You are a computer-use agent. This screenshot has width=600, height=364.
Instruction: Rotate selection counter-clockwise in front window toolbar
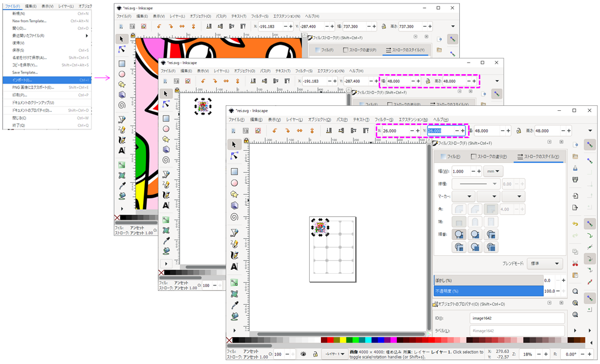pyautogui.click(x=275, y=131)
